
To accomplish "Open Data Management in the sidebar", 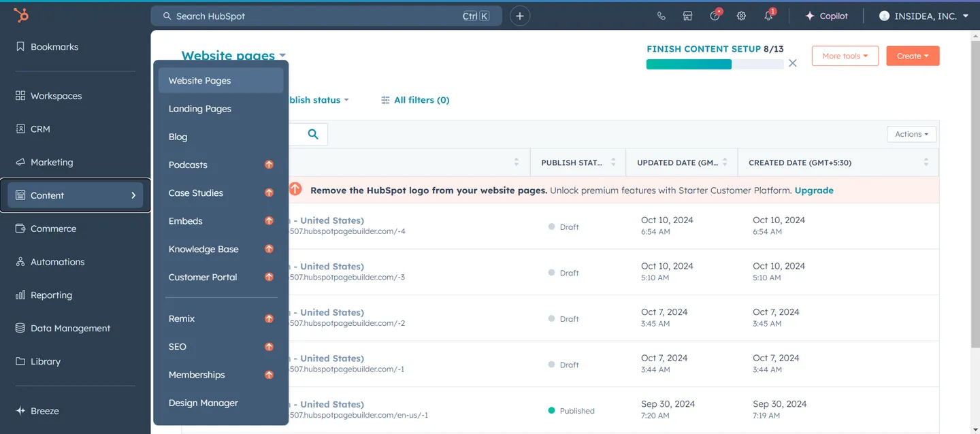I will (63, 328).
